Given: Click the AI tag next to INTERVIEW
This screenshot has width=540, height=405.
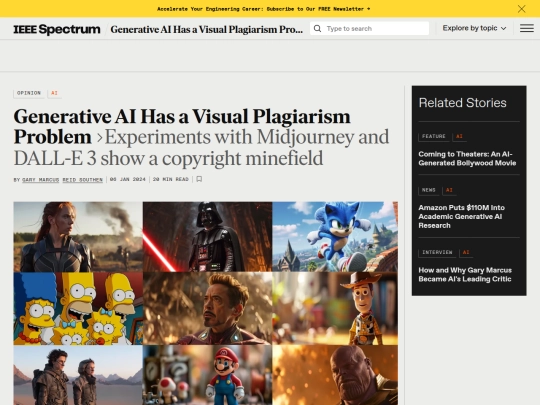Looking at the screenshot, I should click(x=466, y=252).
